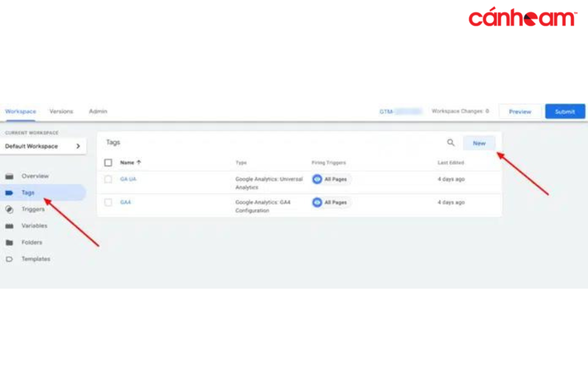Click the Preview button
The height and width of the screenshot is (392, 588).
(x=520, y=112)
